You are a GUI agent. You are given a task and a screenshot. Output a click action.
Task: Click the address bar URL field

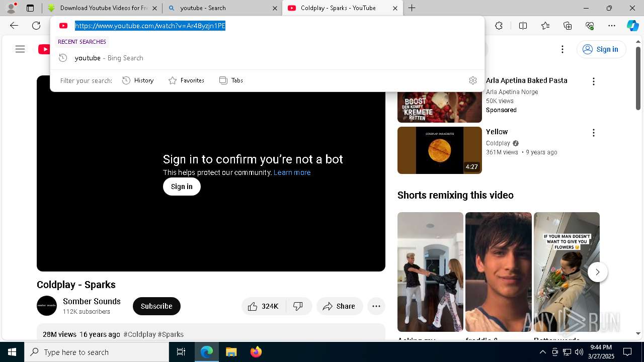point(267,26)
